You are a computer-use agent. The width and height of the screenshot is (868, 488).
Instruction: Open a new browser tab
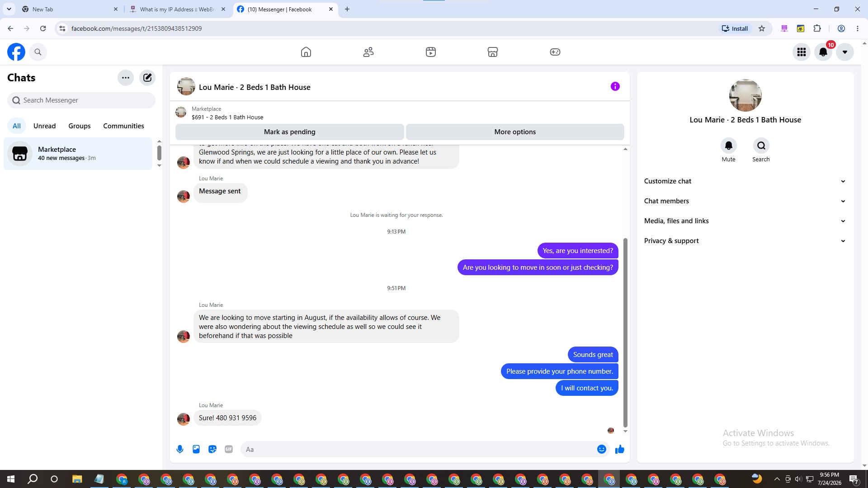347,9
